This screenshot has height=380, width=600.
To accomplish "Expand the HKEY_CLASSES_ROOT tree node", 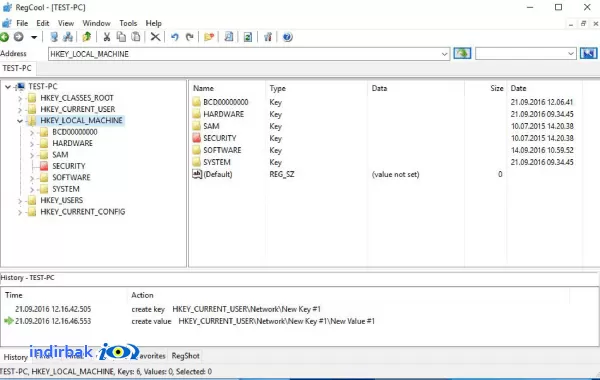I will (20, 98).
